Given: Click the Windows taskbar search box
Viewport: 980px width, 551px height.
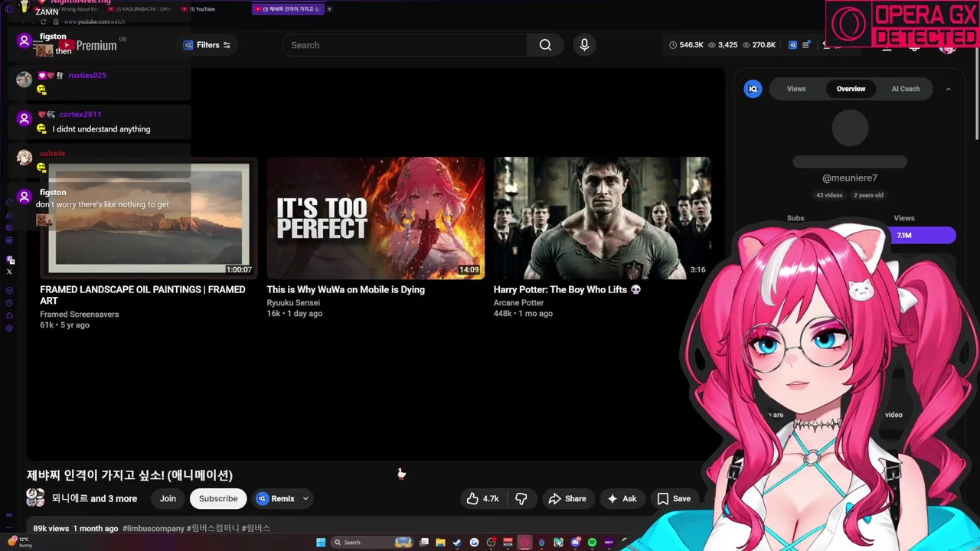Looking at the screenshot, I should [x=372, y=543].
